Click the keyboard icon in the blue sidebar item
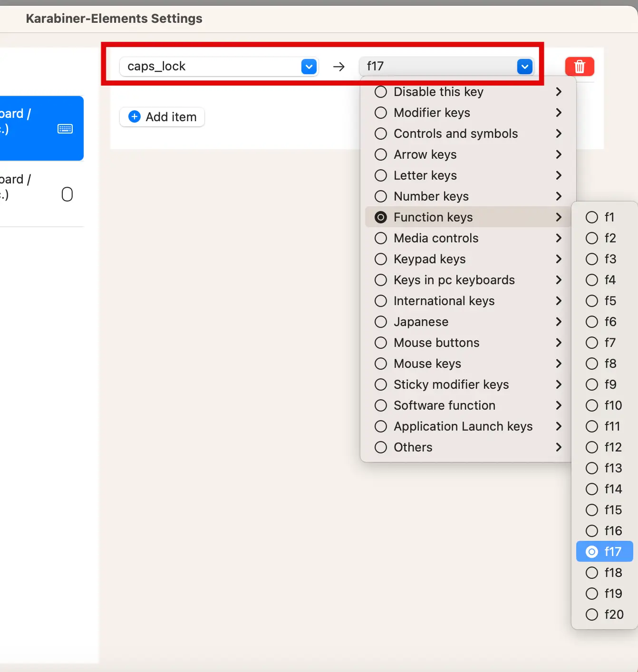638x672 pixels. 65,129
